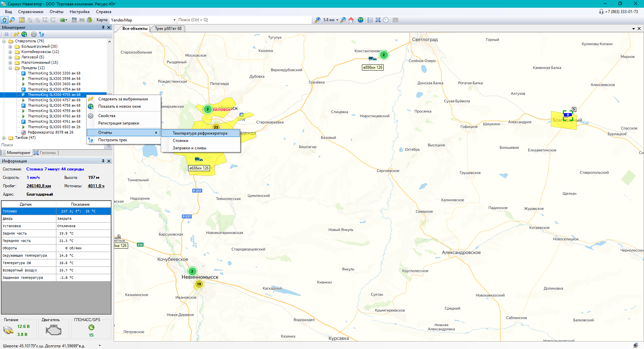Select Построить трек in context menu
This screenshot has width=644, height=349.
point(113,140)
